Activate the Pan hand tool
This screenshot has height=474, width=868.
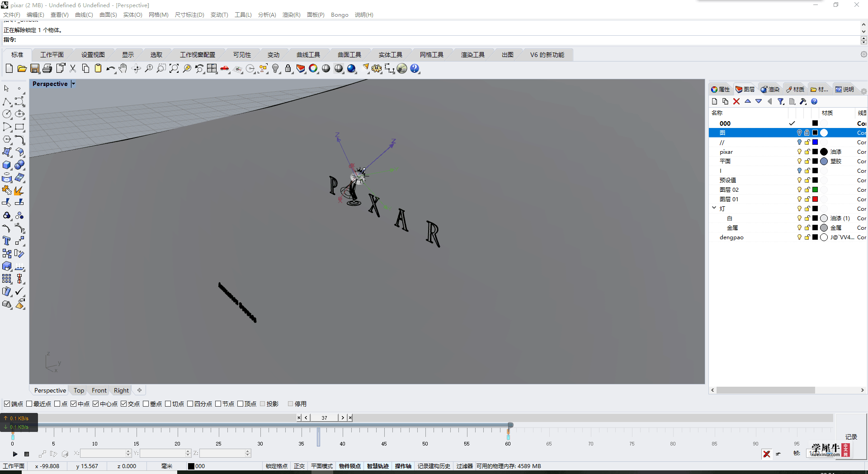coord(123,68)
